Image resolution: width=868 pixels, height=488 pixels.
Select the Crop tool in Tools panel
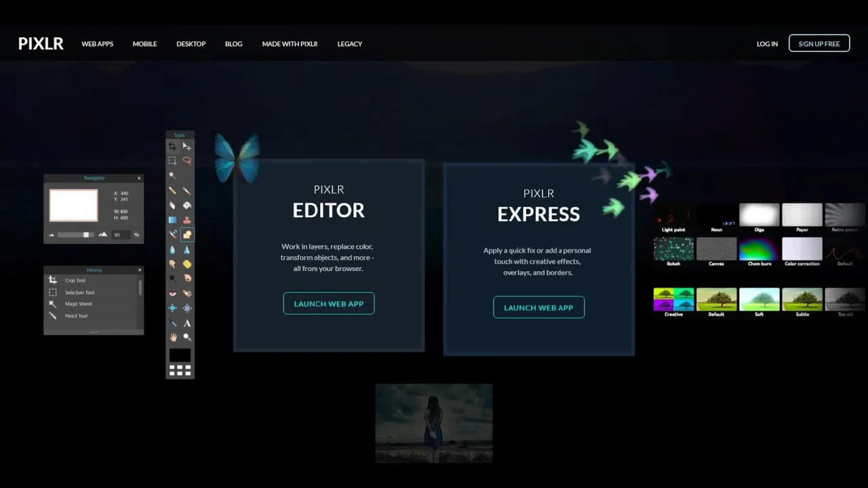click(173, 146)
